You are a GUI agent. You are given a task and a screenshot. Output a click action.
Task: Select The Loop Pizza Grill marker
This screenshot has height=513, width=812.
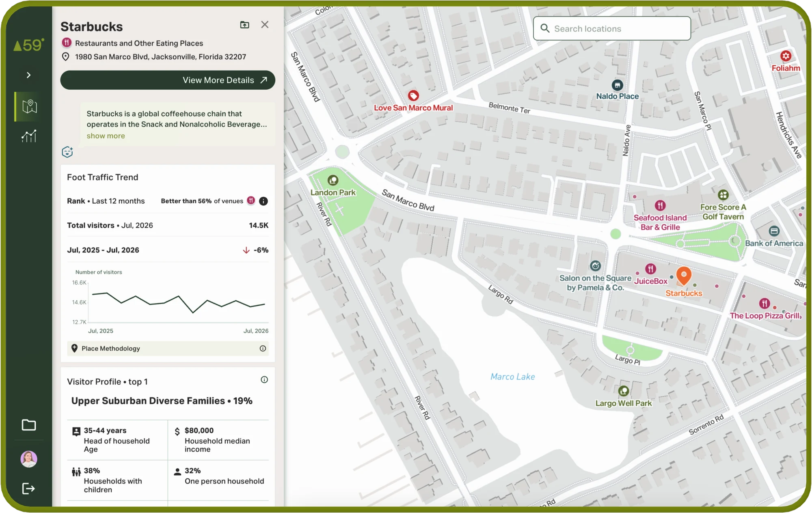click(764, 303)
